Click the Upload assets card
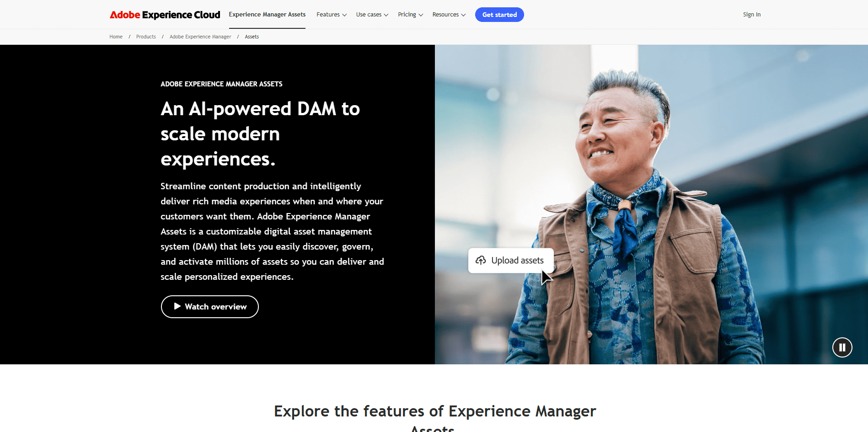868x432 pixels. coord(511,261)
